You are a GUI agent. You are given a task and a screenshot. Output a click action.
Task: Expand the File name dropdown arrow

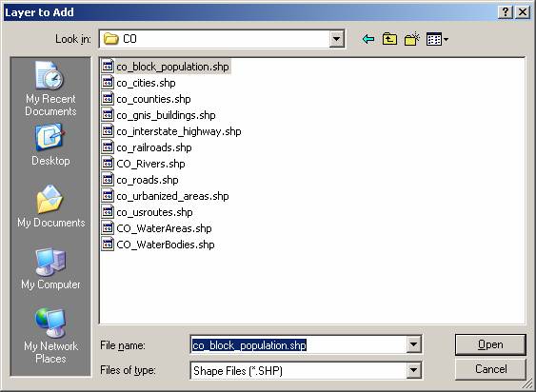413,344
